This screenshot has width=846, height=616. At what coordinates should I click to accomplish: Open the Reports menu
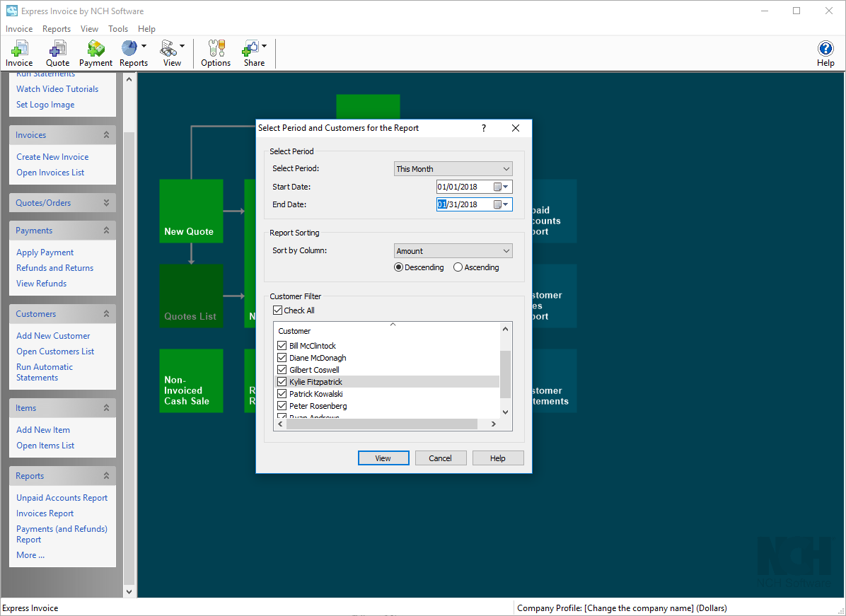[56, 29]
